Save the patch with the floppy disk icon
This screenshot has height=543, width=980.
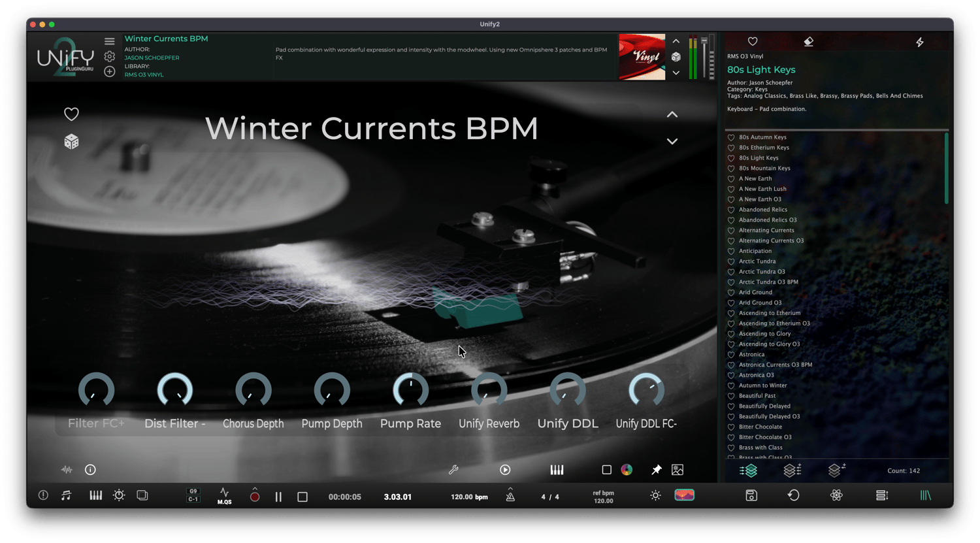pos(751,495)
